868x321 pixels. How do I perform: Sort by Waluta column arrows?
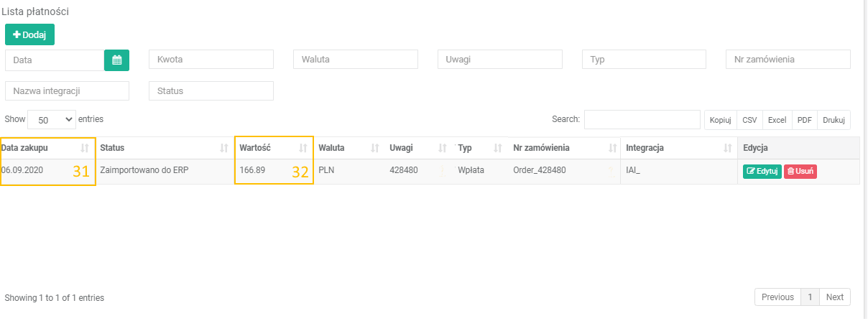tap(374, 148)
